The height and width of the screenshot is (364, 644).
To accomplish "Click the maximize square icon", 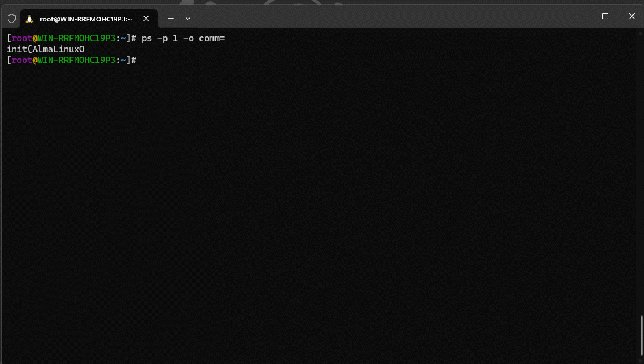I will tap(605, 16).
